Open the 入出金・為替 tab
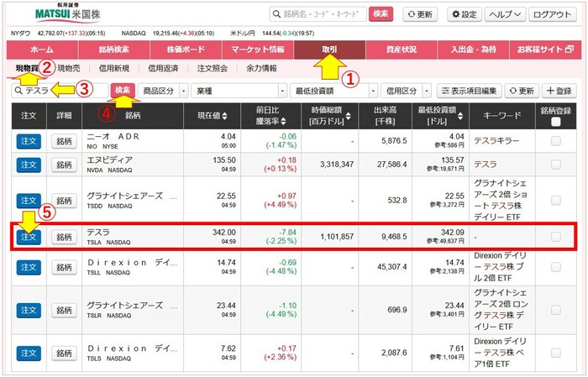This screenshot has width=588, height=377. [x=473, y=50]
